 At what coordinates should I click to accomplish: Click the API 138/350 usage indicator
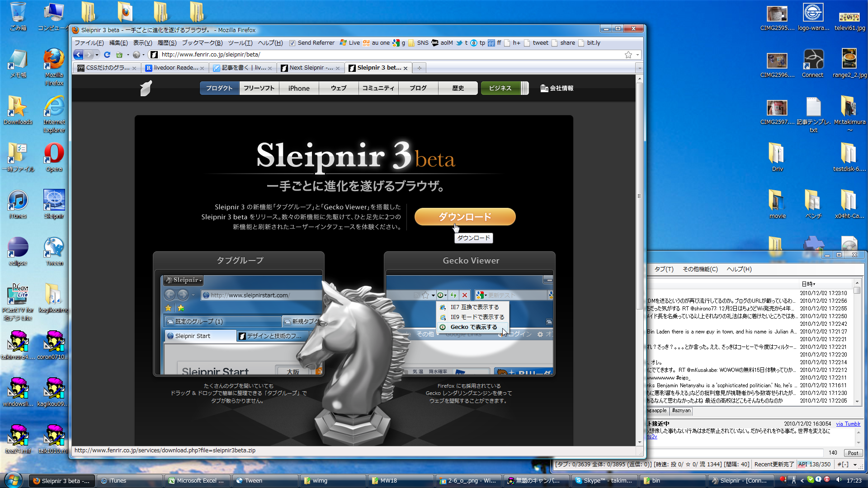(814, 464)
